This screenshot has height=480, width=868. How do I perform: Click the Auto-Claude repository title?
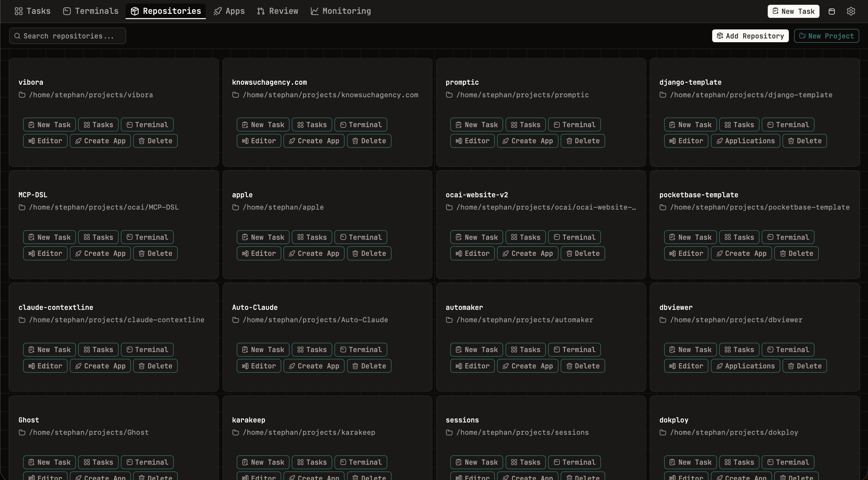(x=255, y=307)
